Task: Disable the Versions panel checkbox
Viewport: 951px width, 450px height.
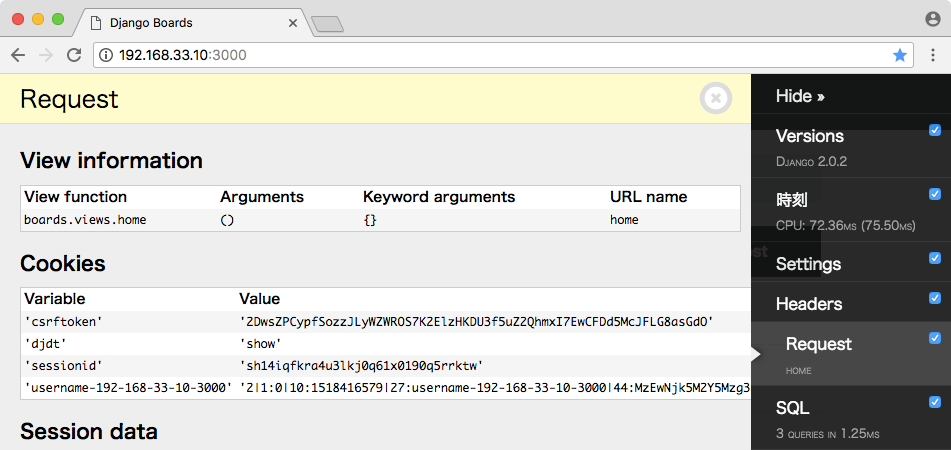Action: [x=935, y=130]
